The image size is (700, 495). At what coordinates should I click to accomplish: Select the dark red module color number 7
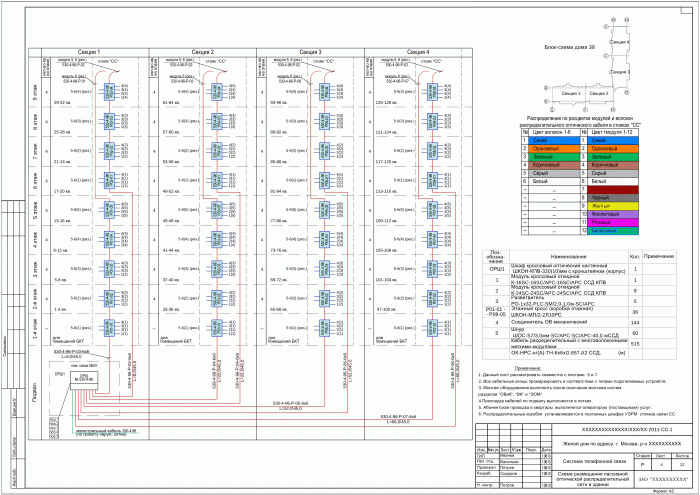pos(612,190)
